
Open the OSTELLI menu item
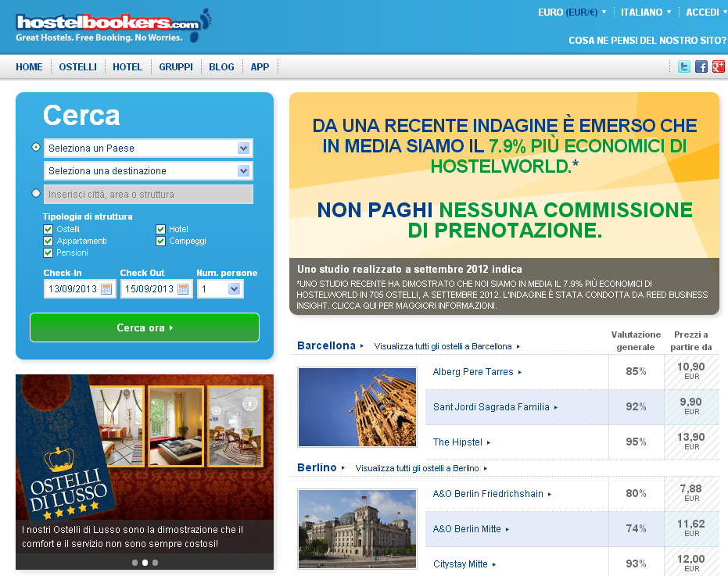(x=78, y=67)
